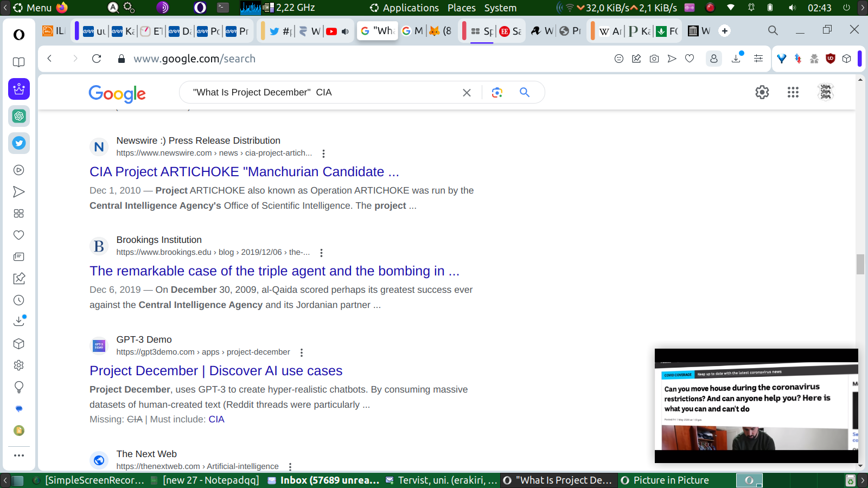Open Speed Dial grid from sidebar
The height and width of the screenshot is (488, 868).
19,214
